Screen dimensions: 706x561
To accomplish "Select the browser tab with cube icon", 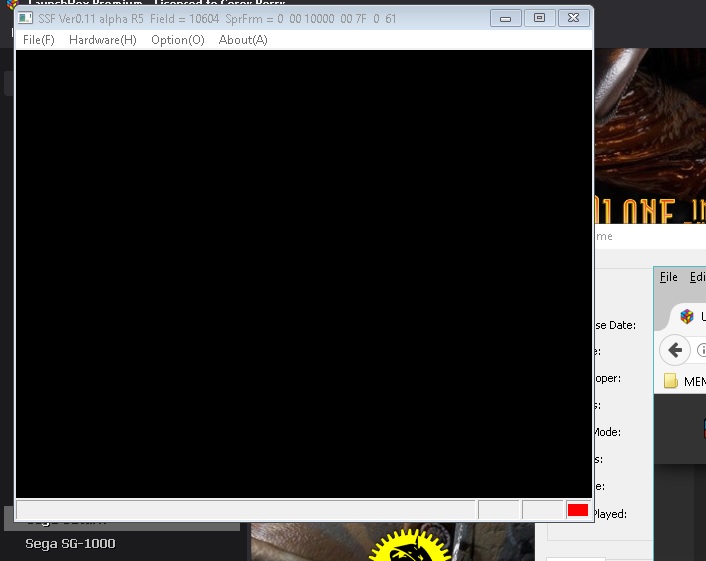I will [688, 316].
